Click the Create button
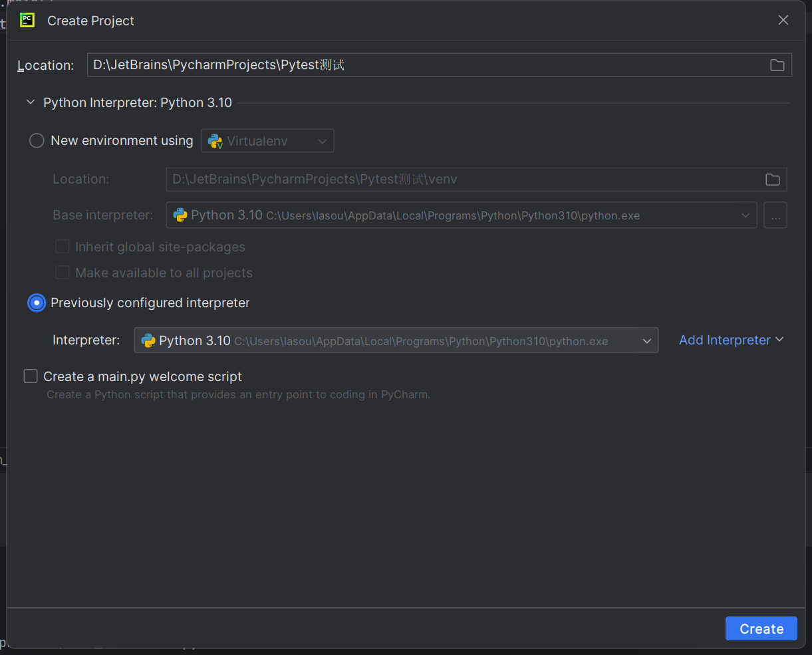 pyautogui.click(x=761, y=629)
